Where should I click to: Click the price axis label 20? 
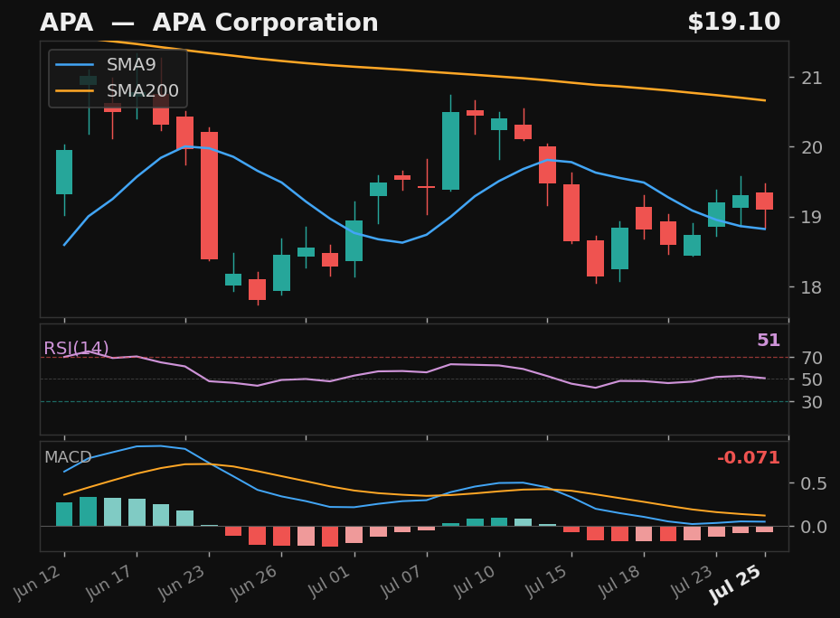tap(812, 147)
